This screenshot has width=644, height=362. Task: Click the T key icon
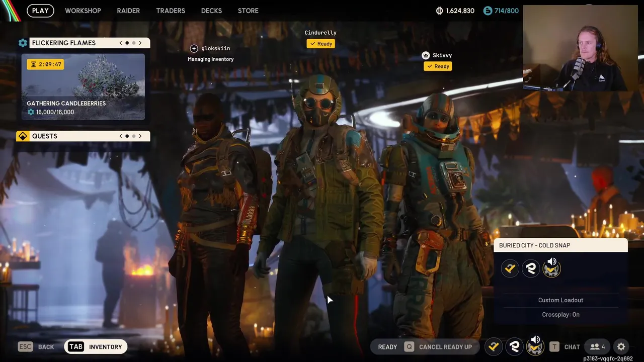[x=554, y=347]
